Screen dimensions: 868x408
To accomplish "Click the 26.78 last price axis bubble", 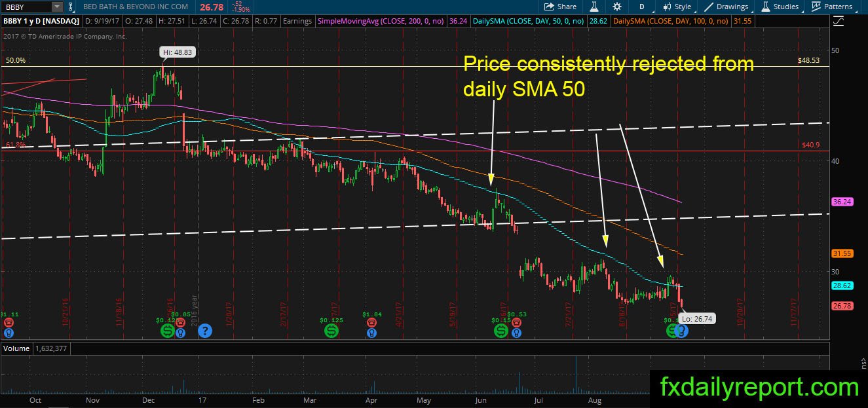I will [842, 306].
